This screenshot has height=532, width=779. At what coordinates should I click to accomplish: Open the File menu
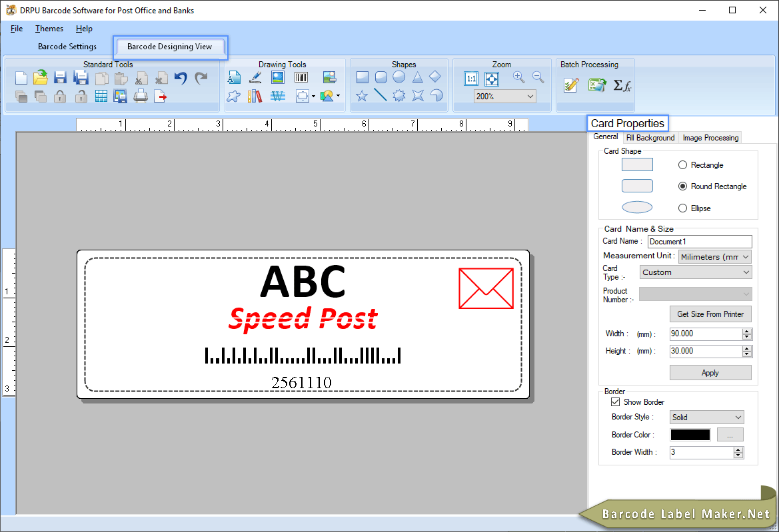(17, 29)
